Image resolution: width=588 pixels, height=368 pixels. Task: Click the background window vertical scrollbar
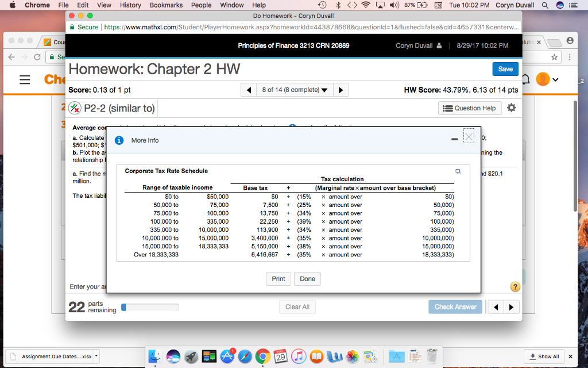click(x=575, y=158)
